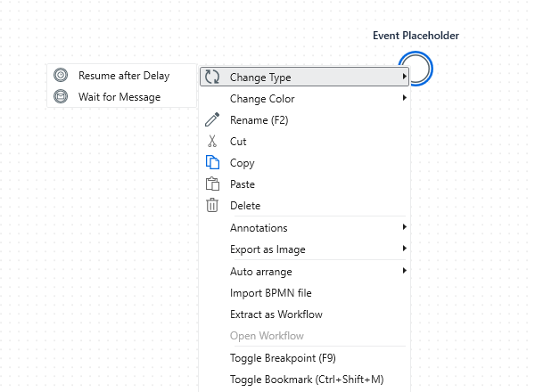Toggle Bookmark from the context menu
This screenshot has width=535, height=392.
coord(306,380)
